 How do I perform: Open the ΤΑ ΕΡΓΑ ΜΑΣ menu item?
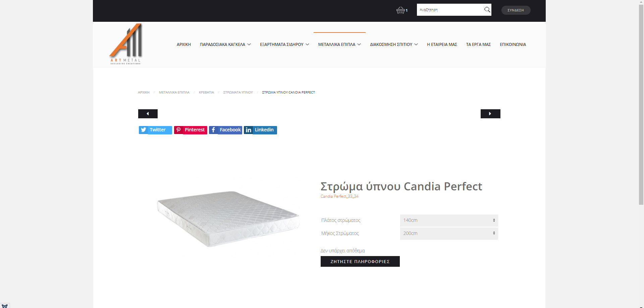[478, 45]
